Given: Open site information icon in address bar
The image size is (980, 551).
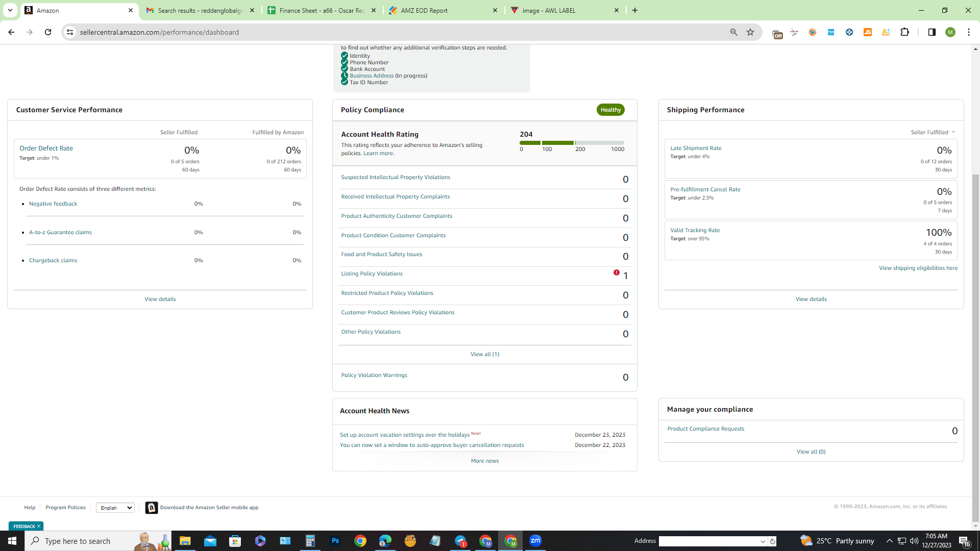Looking at the screenshot, I should (70, 32).
